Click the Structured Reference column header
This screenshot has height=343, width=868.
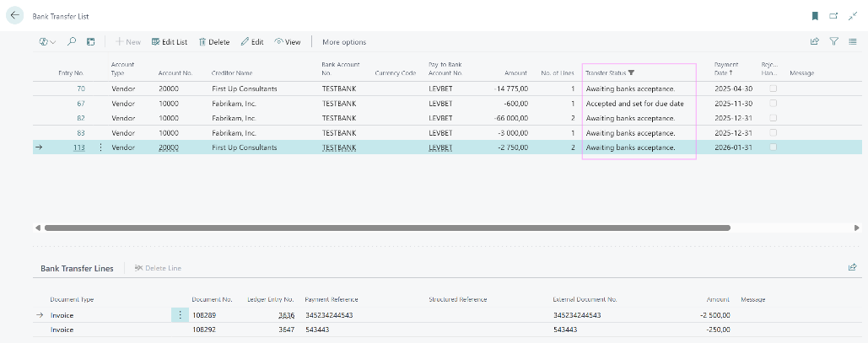pos(458,299)
